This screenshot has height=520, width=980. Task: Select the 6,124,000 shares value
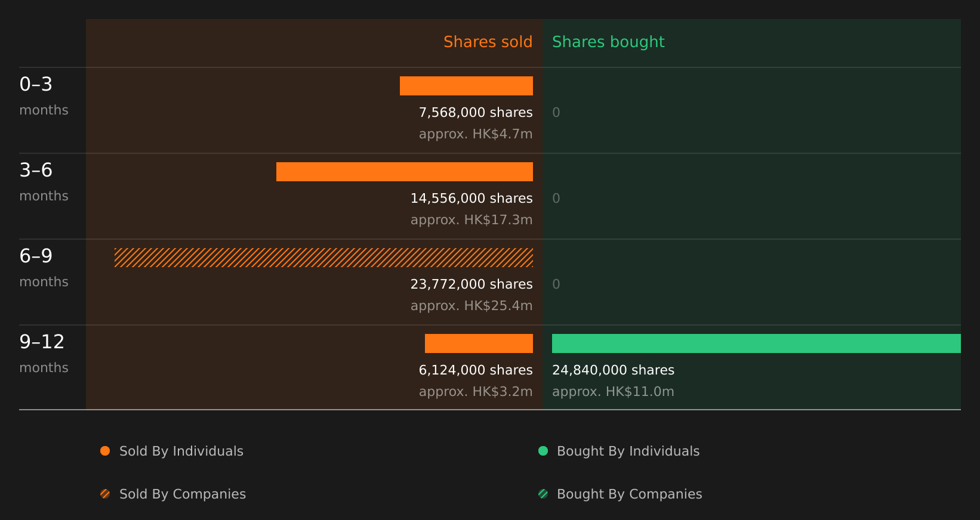[x=476, y=370]
